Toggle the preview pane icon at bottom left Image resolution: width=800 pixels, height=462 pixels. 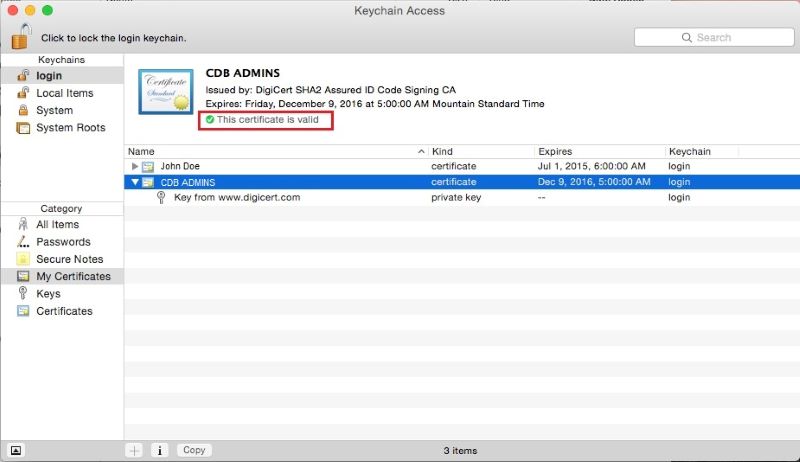(17, 450)
